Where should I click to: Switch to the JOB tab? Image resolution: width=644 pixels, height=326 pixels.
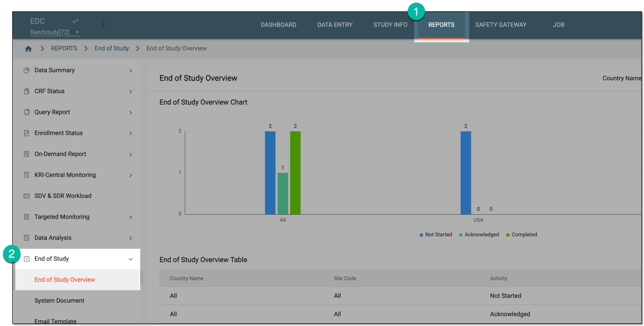558,25
